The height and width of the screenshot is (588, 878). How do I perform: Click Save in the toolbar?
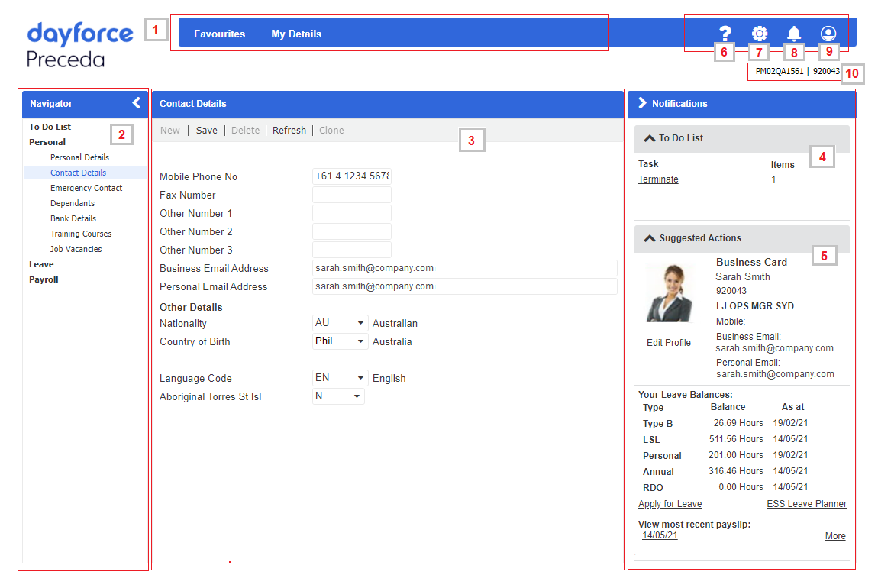(x=206, y=131)
